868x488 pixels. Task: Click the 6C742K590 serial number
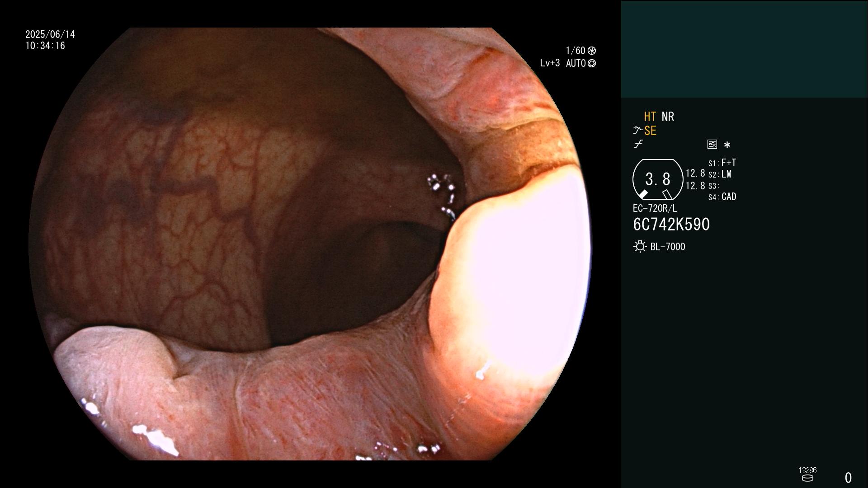click(671, 225)
